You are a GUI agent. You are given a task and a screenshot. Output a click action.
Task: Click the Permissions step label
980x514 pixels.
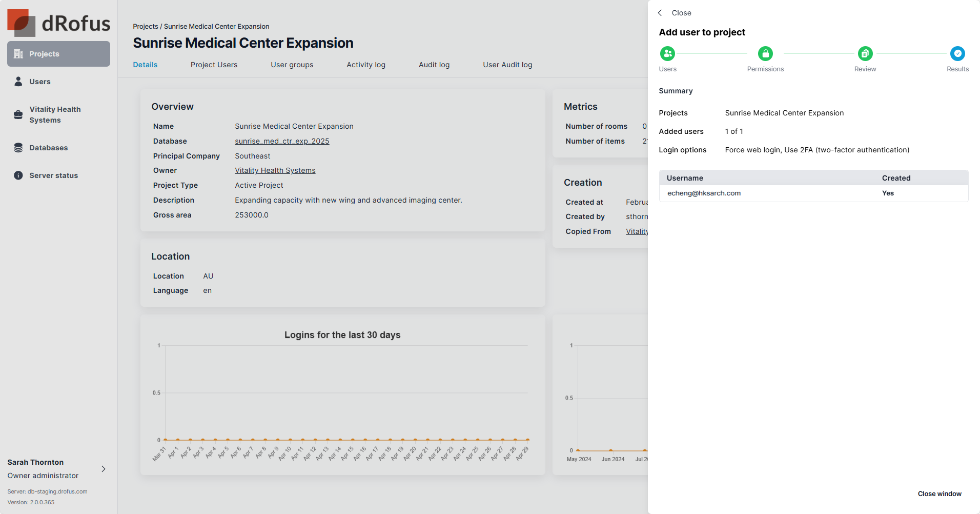pos(765,69)
